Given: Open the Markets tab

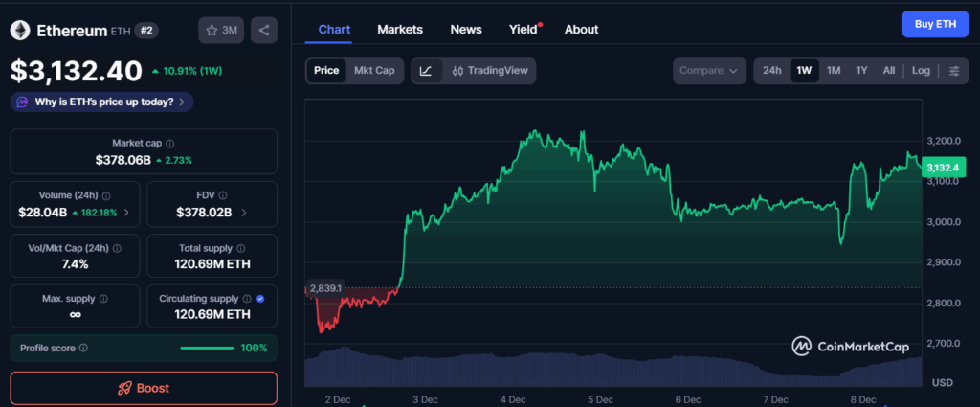Looking at the screenshot, I should click(x=400, y=30).
